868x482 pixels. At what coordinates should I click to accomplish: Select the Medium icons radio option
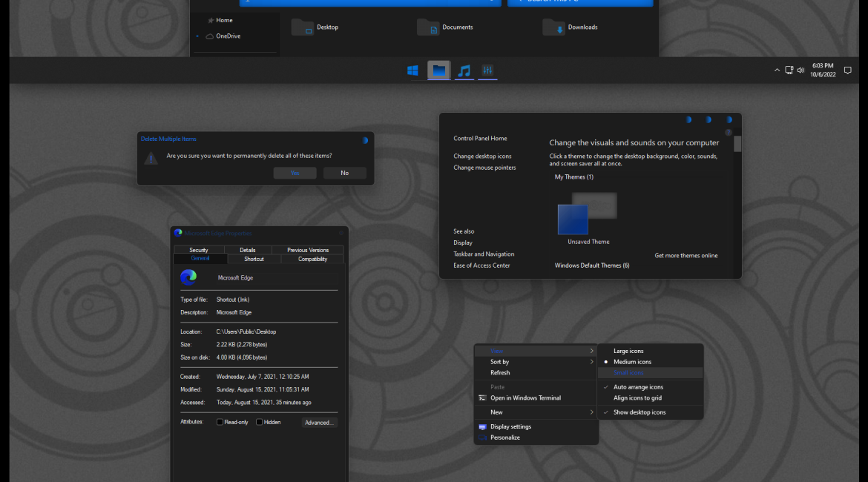tap(632, 362)
